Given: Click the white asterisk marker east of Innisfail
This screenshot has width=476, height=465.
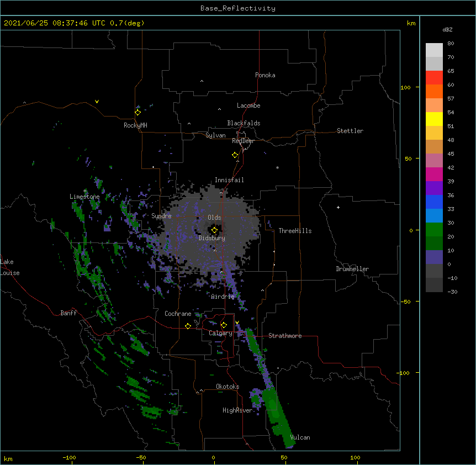Looking at the screenshot, I should pos(277,167).
